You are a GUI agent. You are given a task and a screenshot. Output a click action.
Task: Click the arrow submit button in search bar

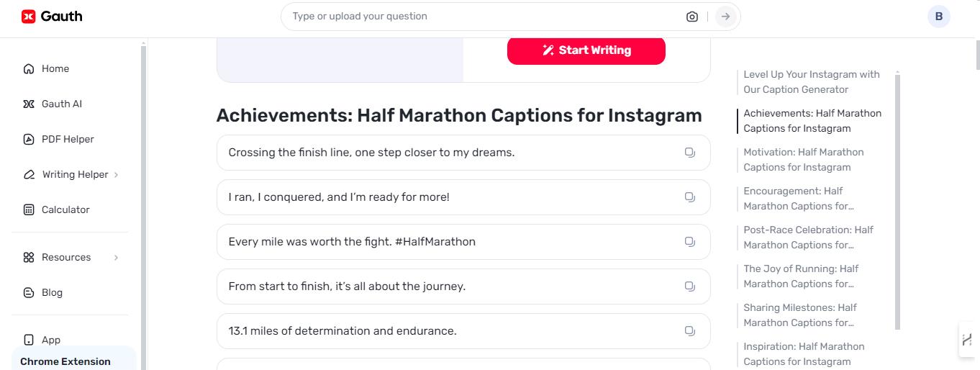click(726, 17)
